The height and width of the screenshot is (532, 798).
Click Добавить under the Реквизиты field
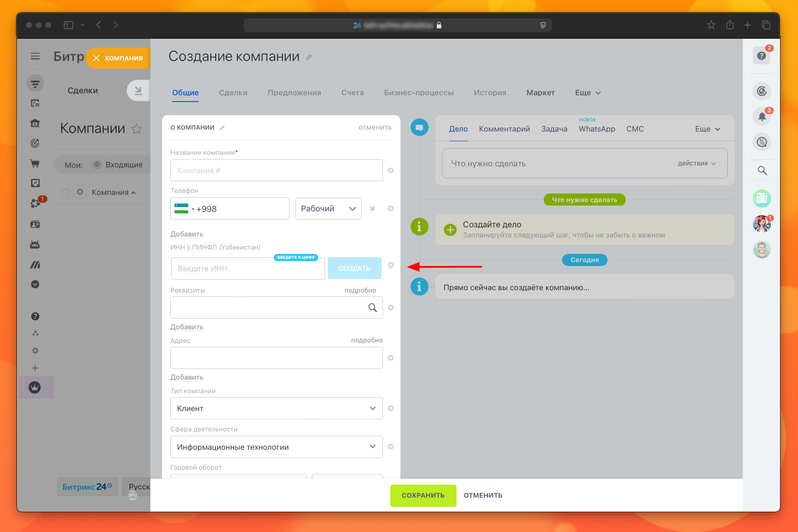[x=187, y=327]
